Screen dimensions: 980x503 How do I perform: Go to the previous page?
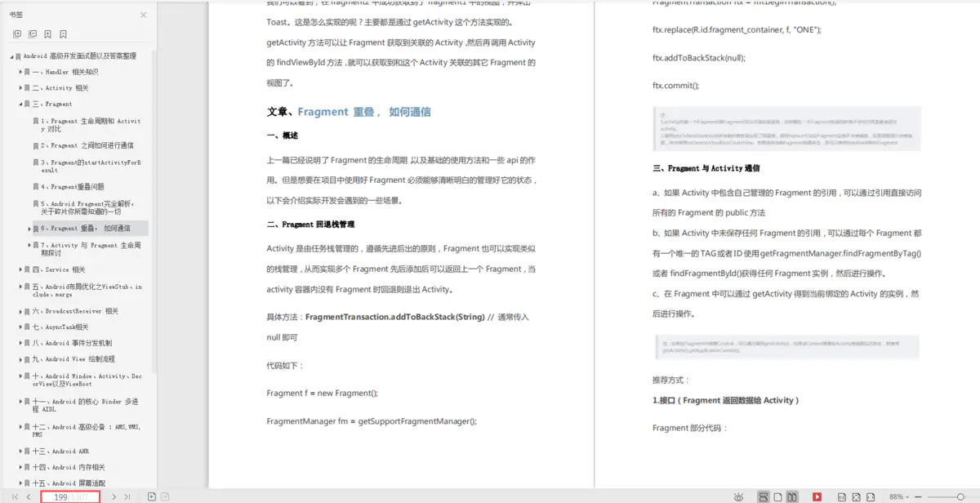point(29,496)
